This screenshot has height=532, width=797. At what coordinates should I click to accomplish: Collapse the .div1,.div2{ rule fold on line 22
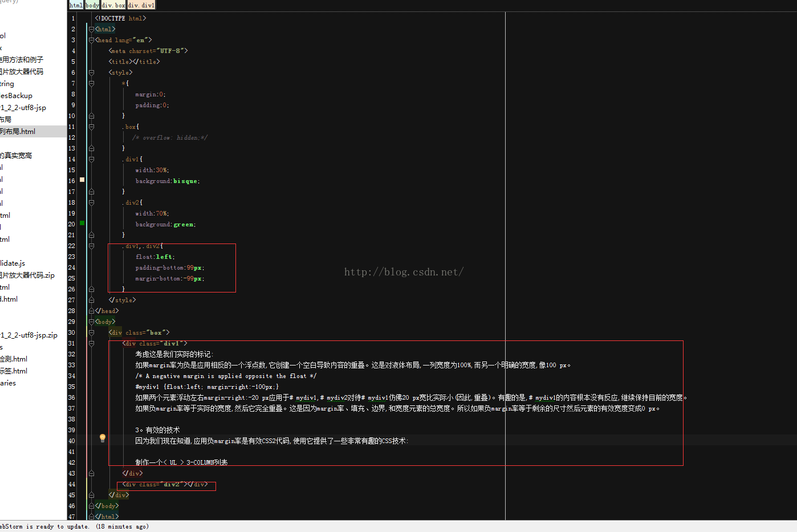pos(91,246)
